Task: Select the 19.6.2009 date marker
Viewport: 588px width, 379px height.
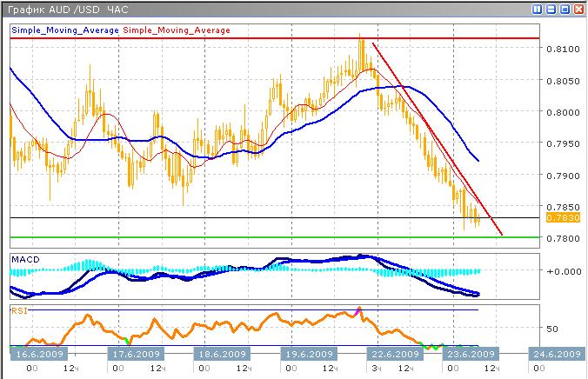Action: pyautogui.click(x=309, y=355)
